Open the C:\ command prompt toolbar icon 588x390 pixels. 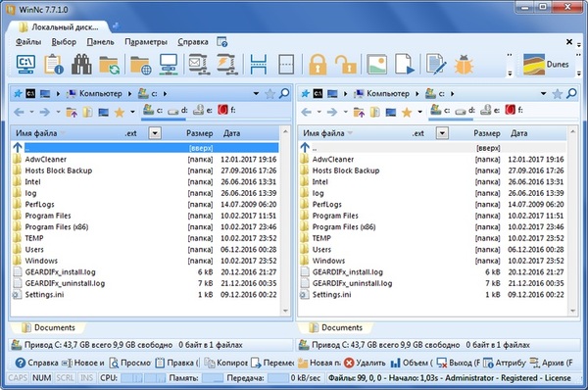pos(25,64)
